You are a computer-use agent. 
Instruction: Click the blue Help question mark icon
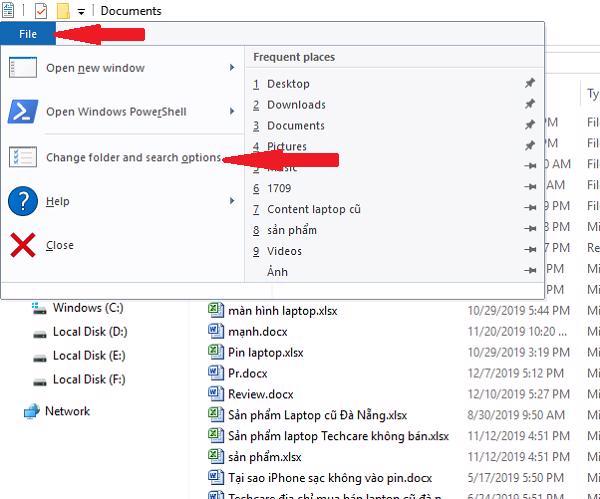pos(23,201)
